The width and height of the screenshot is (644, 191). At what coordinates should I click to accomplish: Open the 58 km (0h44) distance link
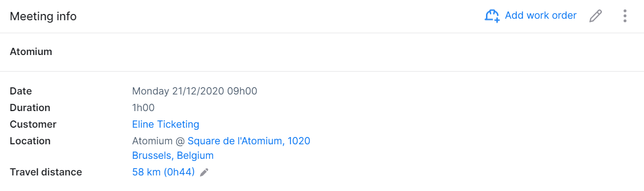pyautogui.click(x=164, y=172)
